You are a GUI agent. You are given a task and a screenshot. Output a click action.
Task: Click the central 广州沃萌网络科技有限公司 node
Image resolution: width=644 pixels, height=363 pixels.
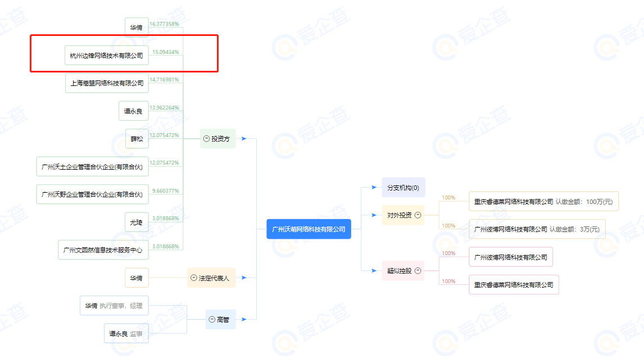[x=309, y=229]
